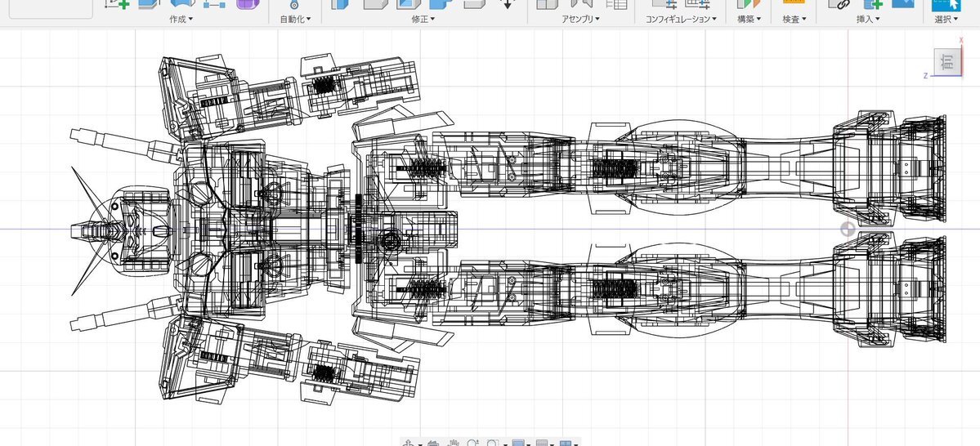Click the insert link chain icon

point(839,3)
